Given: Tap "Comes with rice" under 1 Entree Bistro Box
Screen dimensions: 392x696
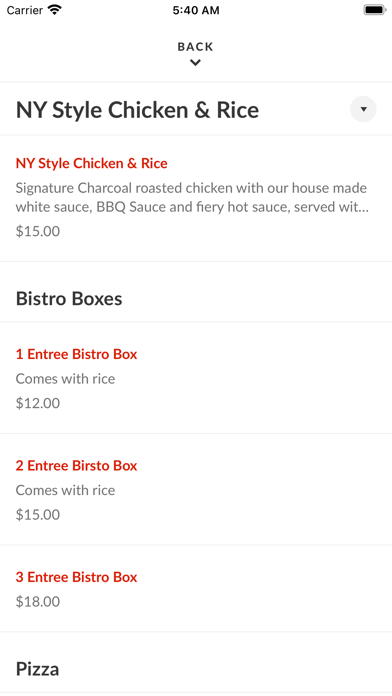Looking at the screenshot, I should coord(65,379).
